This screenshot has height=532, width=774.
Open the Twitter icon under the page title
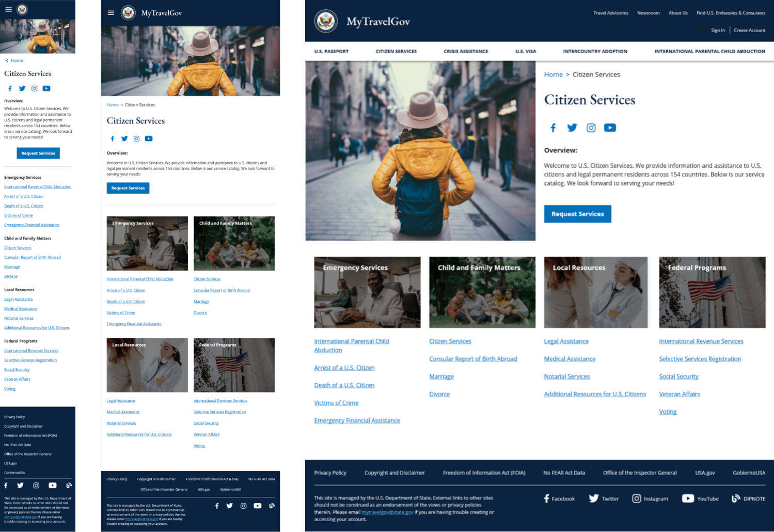(x=572, y=128)
